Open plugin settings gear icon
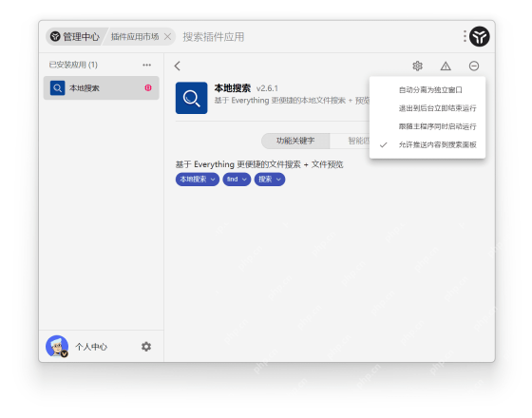 417,66
